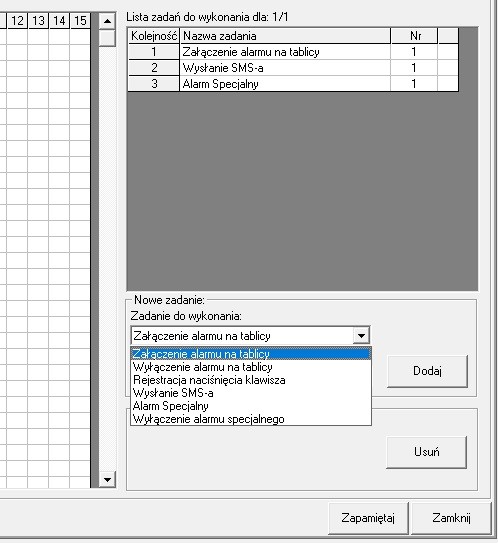Save settings with the Zapamiętaj button
This screenshot has height=543, width=498.
pos(368,518)
